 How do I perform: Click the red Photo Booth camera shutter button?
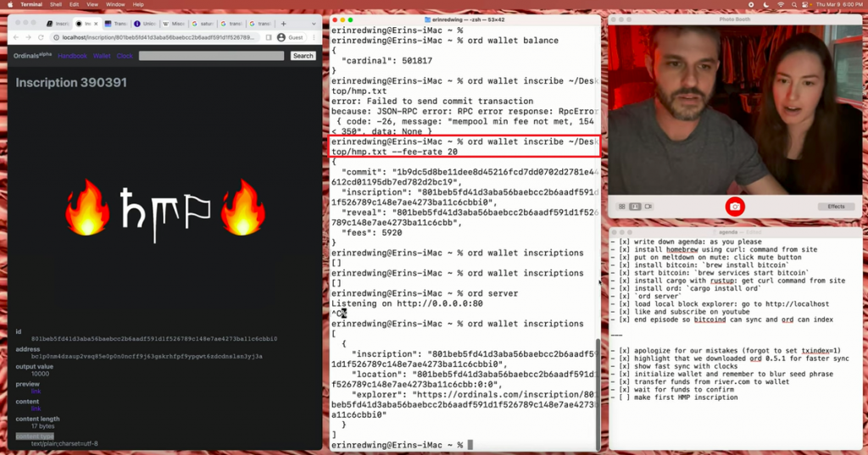point(735,206)
